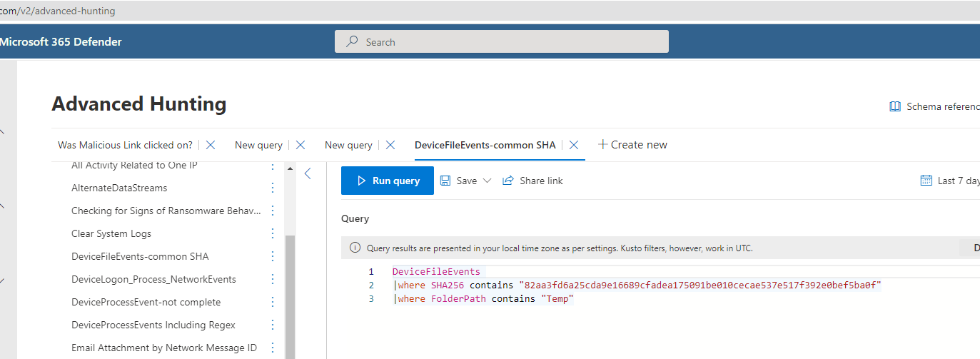This screenshot has width=980, height=359.
Task: Open more options for AlternateDataStreams query
Action: click(272, 188)
